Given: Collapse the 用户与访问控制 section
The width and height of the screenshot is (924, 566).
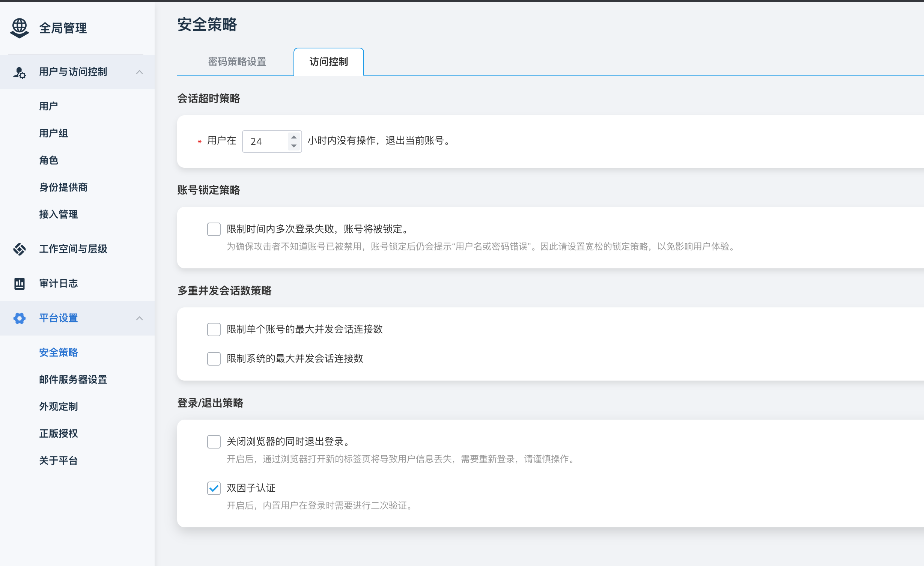Looking at the screenshot, I should (x=140, y=72).
